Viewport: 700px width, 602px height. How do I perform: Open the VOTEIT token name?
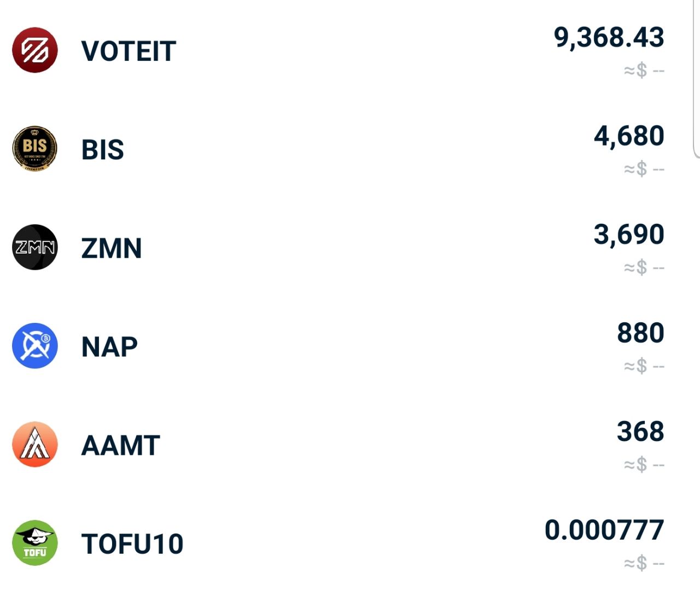pyautogui.click(x=129, y=51)
